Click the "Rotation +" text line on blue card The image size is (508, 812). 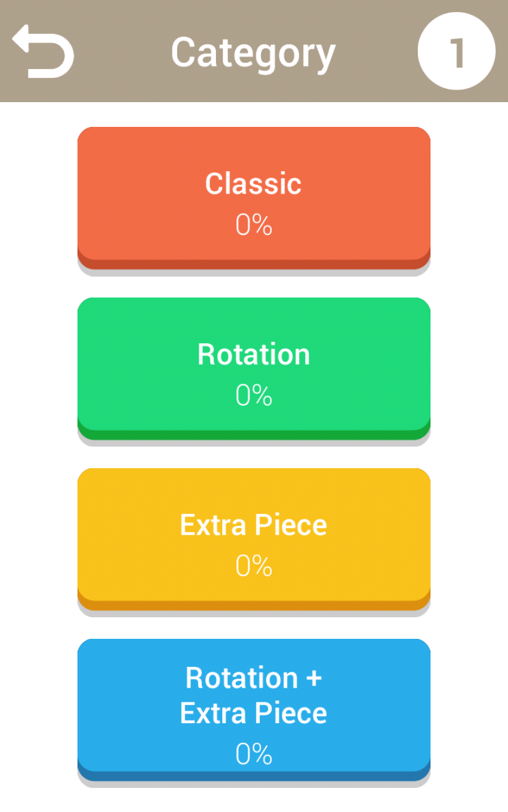pos(254,678)
